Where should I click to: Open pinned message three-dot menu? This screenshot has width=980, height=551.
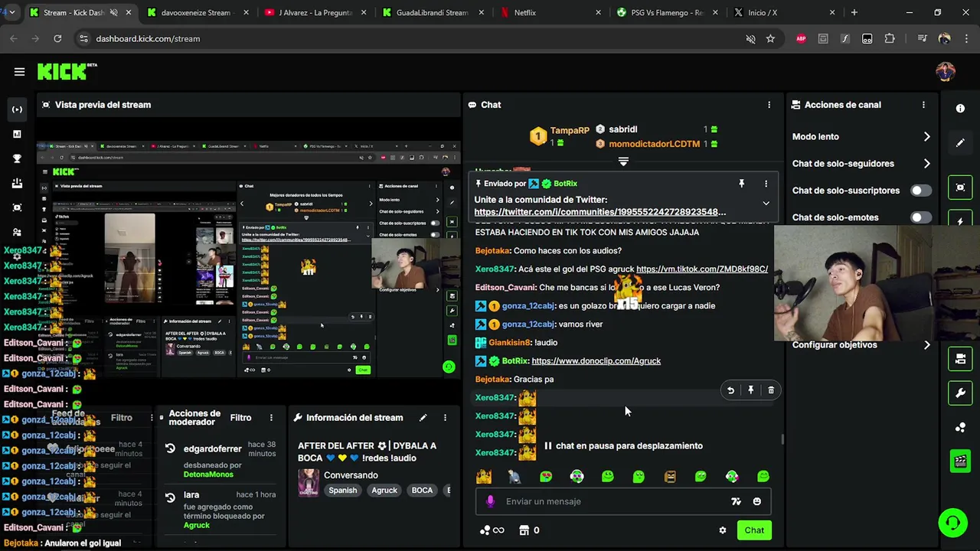pos(766,184)
